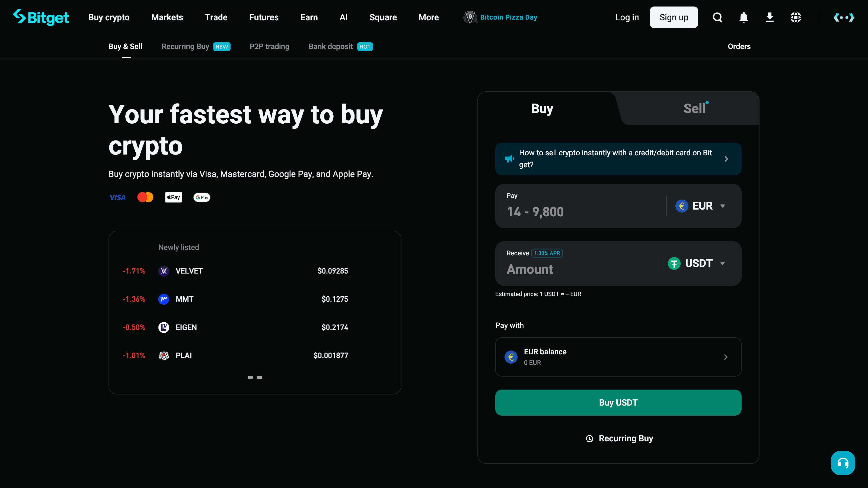868x488 pixels.
Task: Select the Sell tab in the trade panel
Action: [694, 108]
